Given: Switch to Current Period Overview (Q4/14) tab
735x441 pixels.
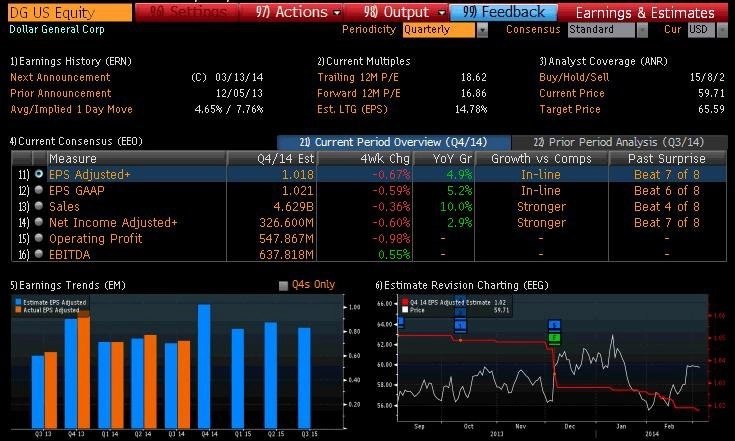Looking at the screenshot, I should click(x=394, y=142).
